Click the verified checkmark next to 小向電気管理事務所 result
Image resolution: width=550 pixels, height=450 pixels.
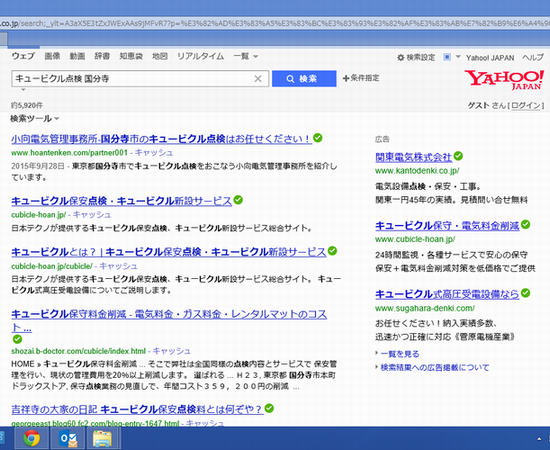coord(318,138)
